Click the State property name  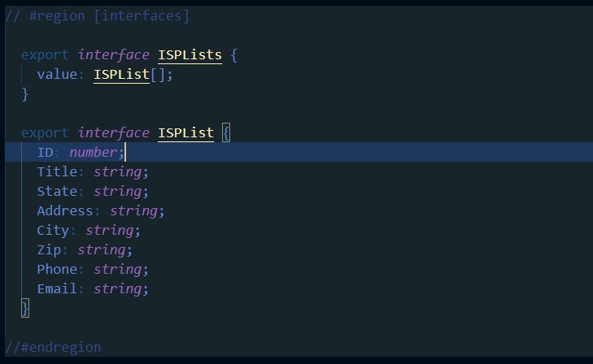pyautogui.click(x=57, y=191)
